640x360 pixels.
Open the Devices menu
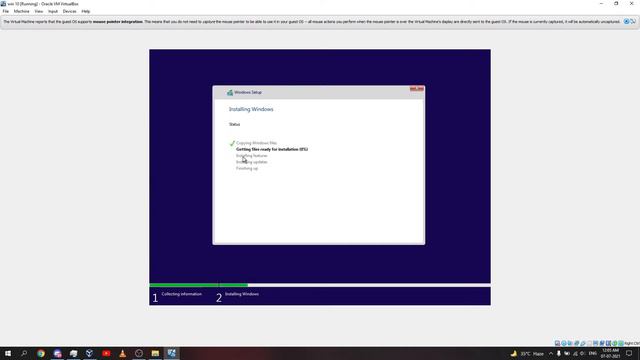tap(69, 11)
